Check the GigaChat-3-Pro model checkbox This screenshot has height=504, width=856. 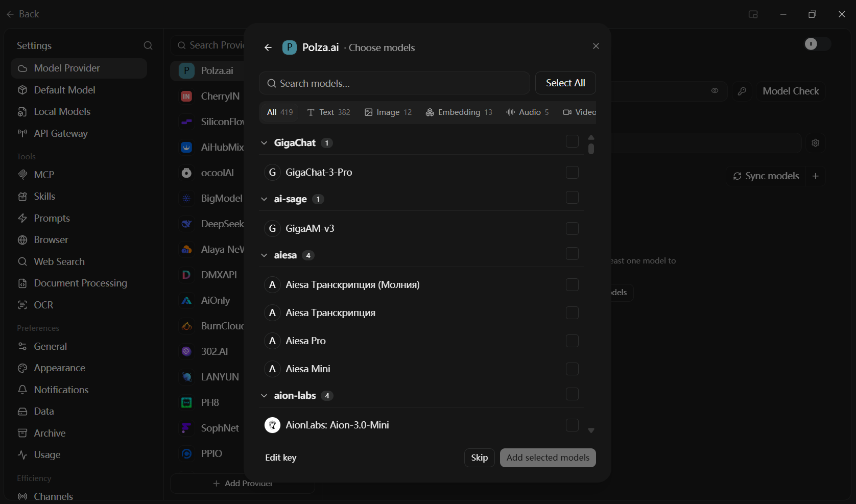click(x=572, y=173)
